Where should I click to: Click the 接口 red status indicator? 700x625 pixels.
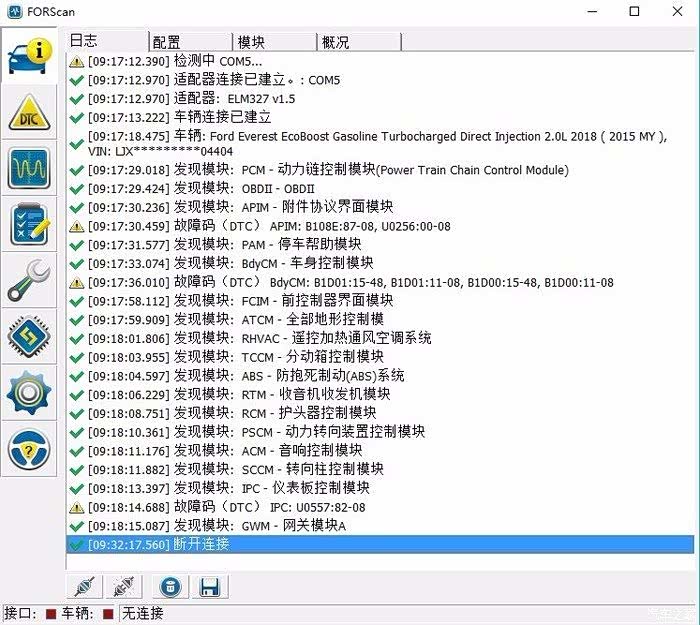pos(51,614)
